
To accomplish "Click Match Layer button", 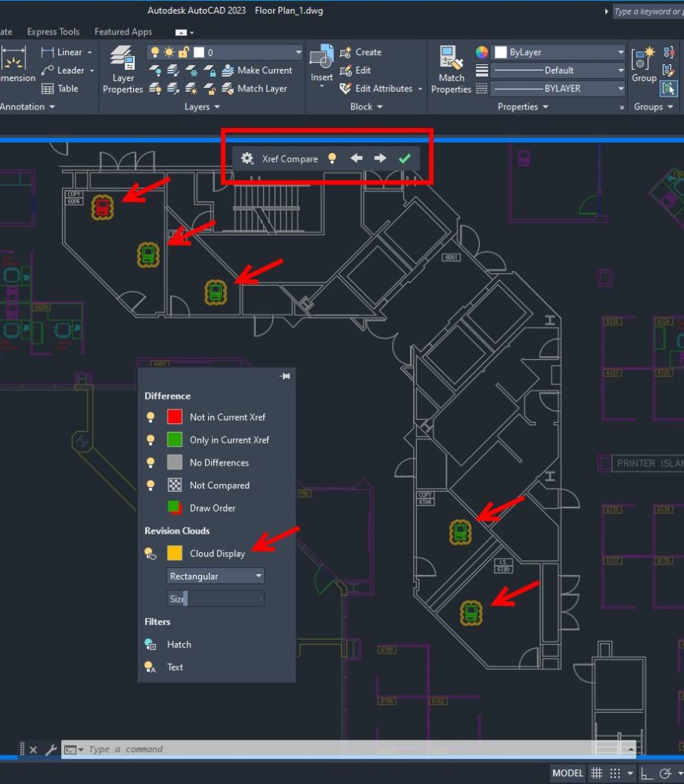I will pos(255,89).
